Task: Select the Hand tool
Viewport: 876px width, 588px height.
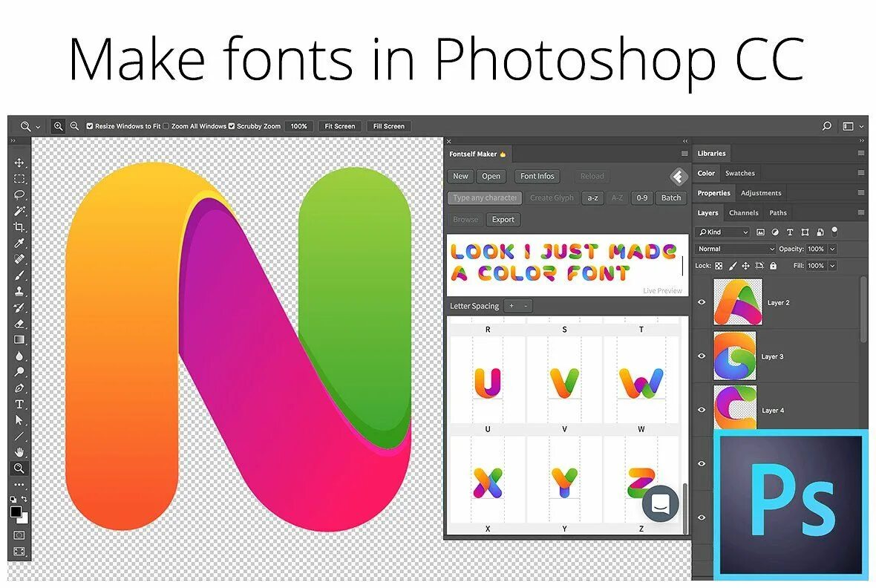Action: click(19, 452)
